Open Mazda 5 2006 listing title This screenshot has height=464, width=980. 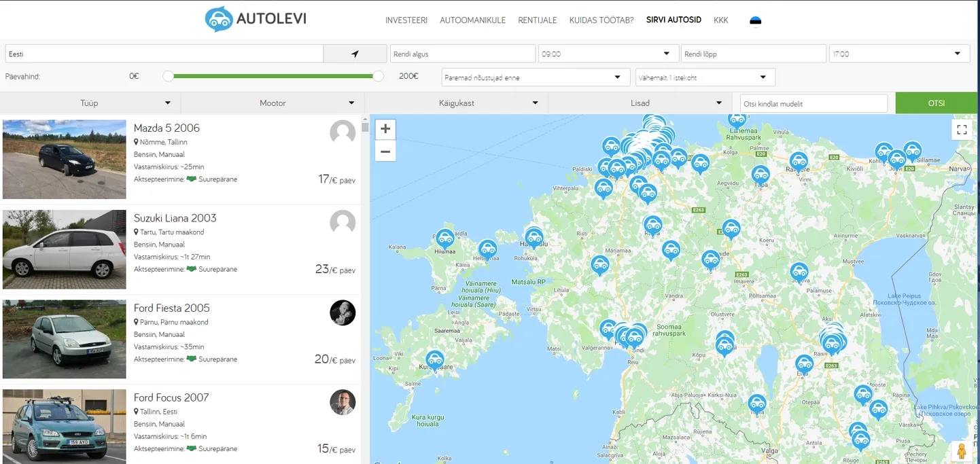167,128
